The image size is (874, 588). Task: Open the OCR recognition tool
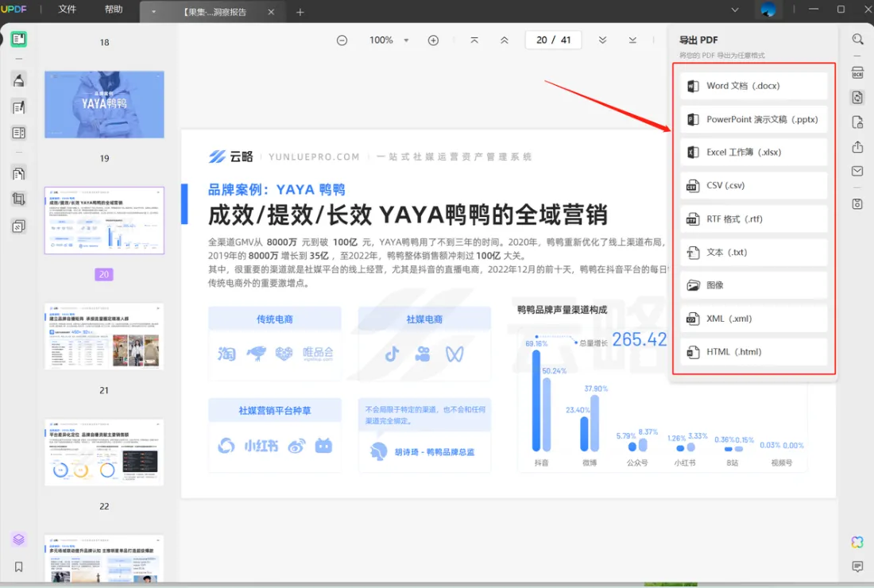857,72
